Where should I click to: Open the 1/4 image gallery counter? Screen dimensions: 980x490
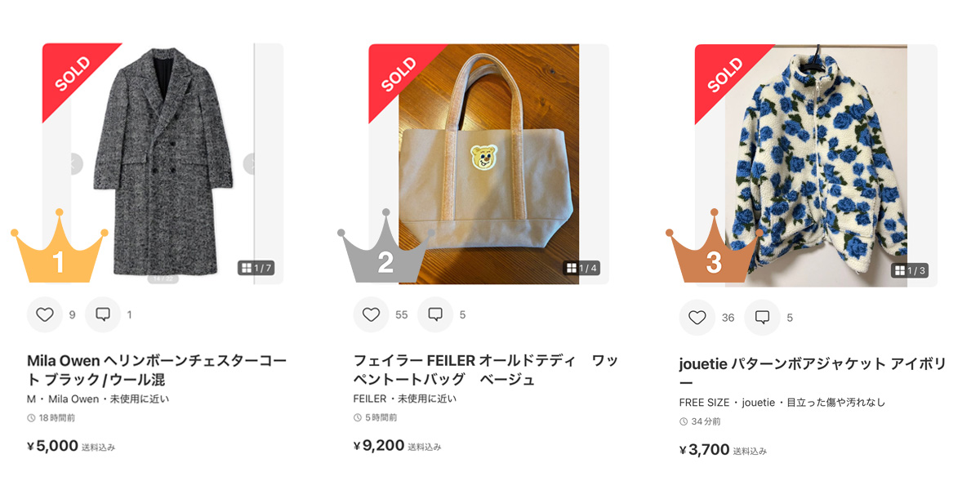[x=582, y=268]
